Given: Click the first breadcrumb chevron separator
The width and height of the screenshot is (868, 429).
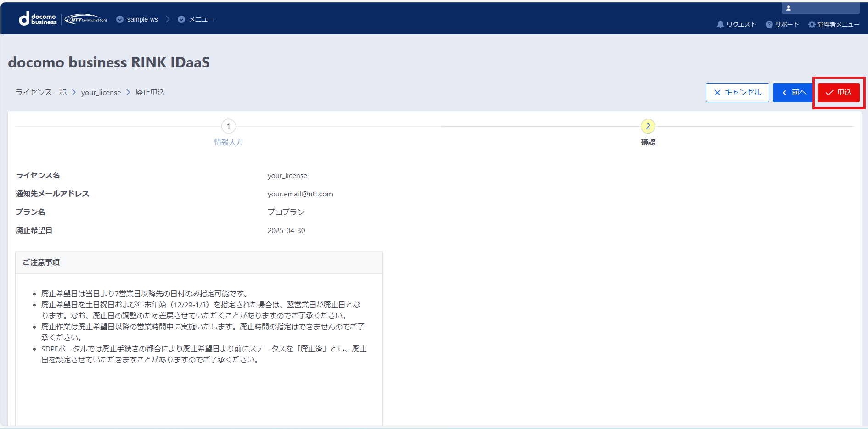Looking at the screenshot, I should click(x=73, y=92).
